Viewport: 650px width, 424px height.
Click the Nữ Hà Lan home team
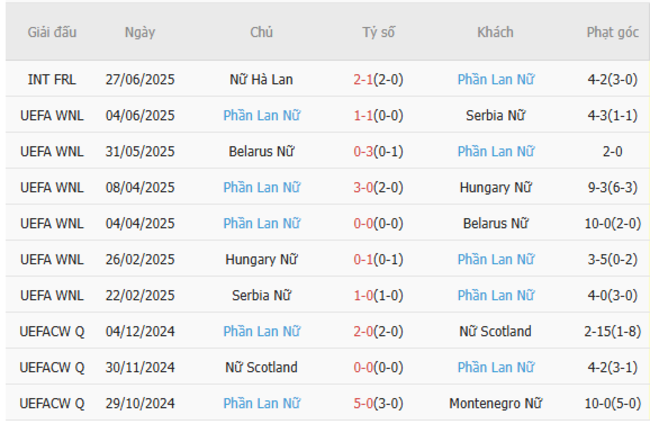pos(261,79)
